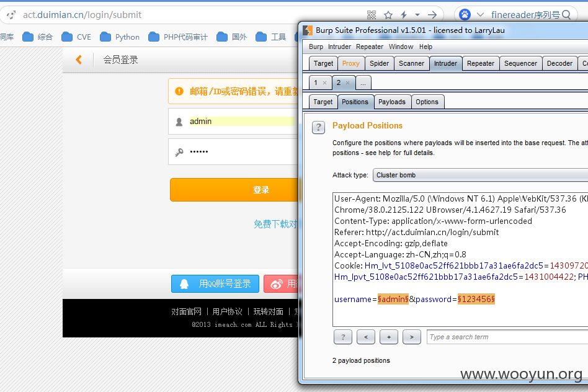The image size is (588, 392).
Task: Open the PHP代码审计 bookmark folder
Action: click(x=178, y=37)
